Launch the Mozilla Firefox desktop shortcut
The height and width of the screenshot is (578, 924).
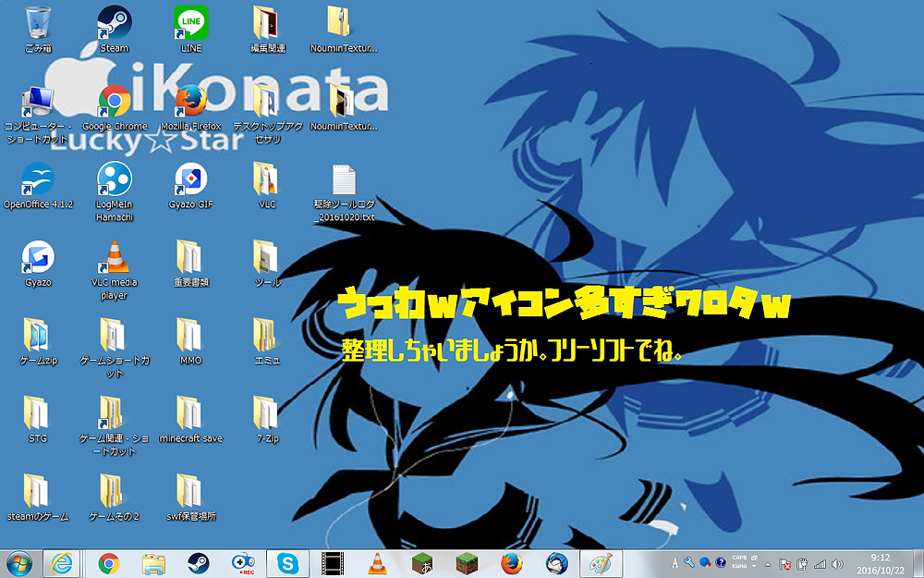tap(191, 108)
